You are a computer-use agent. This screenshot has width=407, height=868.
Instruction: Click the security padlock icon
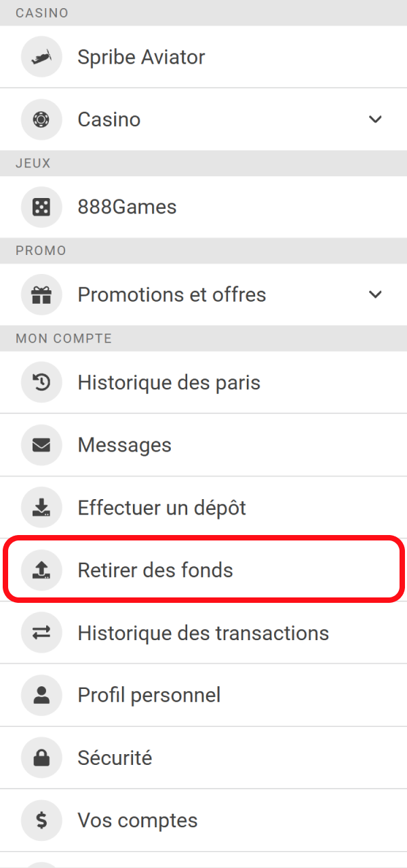coord(41,757)
